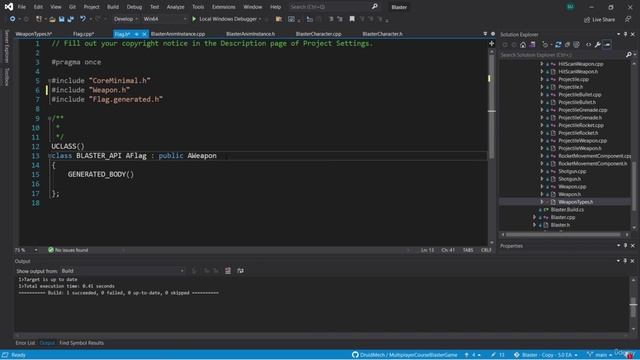Open the Properties wrench icon in Solution Explorer

click(x=598, y=44)
